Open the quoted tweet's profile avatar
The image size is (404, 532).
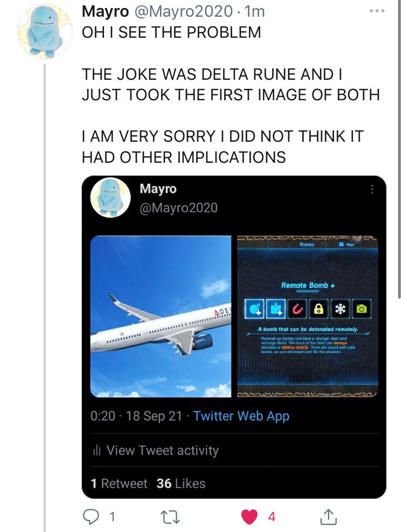click(110, 197)
